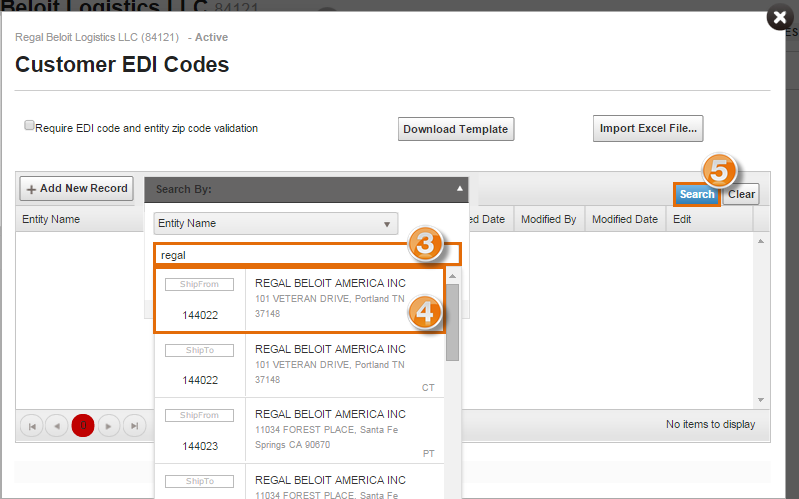Sort by Entity Name column header

[x=51, y=219]
